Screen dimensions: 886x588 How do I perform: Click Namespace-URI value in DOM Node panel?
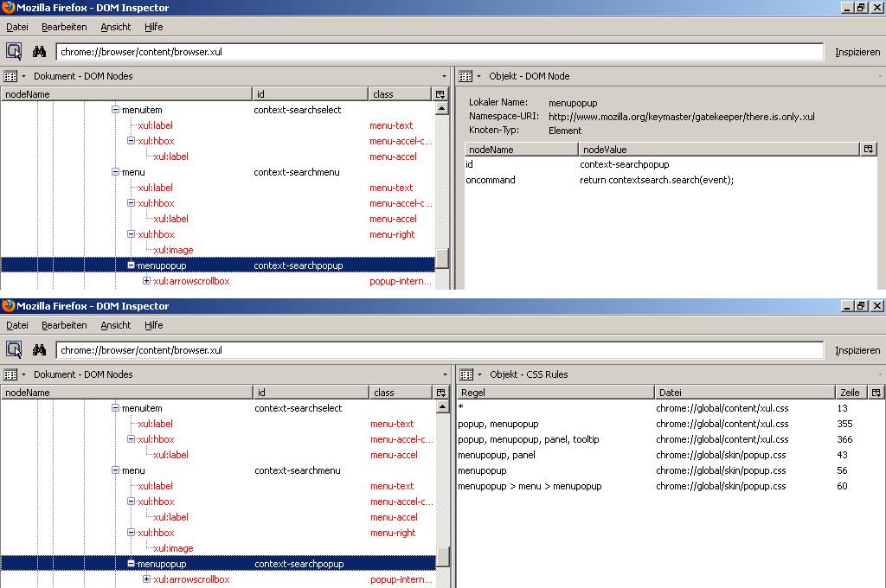[682, 117]
